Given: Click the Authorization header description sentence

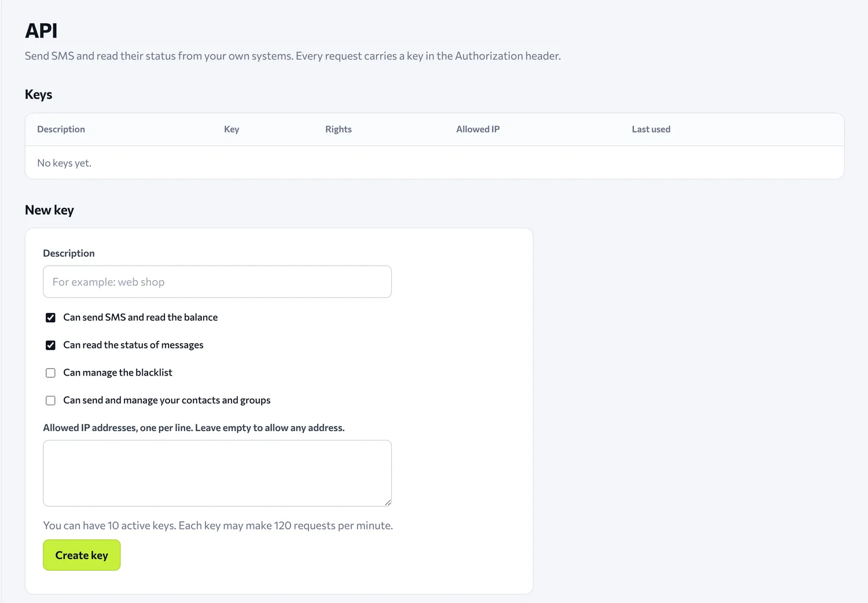Looking at the screenshot, I should point(293,56).
